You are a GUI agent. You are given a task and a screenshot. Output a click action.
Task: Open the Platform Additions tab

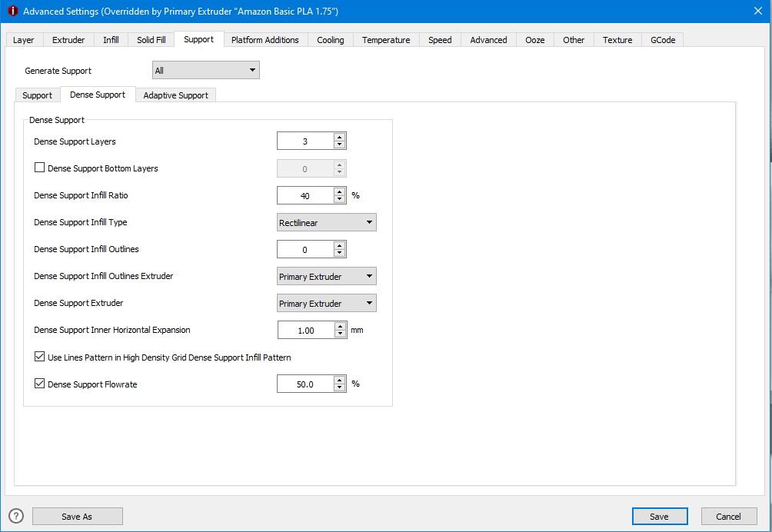[x=265, y=40]
